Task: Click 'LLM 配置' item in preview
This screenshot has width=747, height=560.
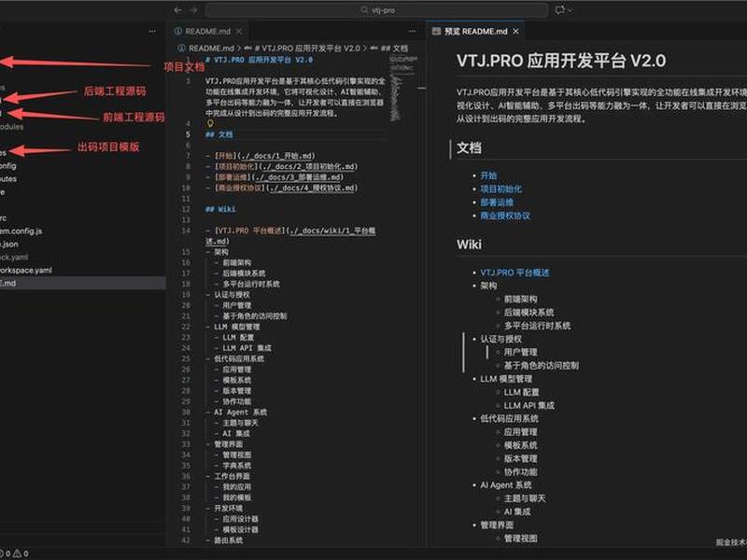Action: click(x=521, y=392)
